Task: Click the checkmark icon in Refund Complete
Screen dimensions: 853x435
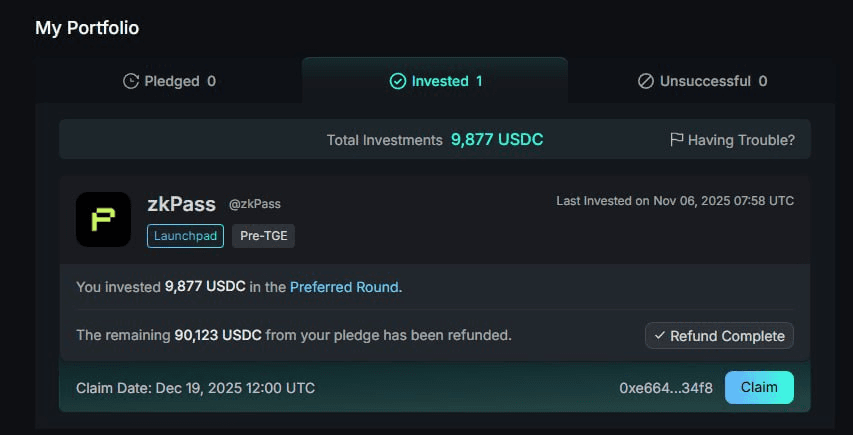Action: [659, 336]
